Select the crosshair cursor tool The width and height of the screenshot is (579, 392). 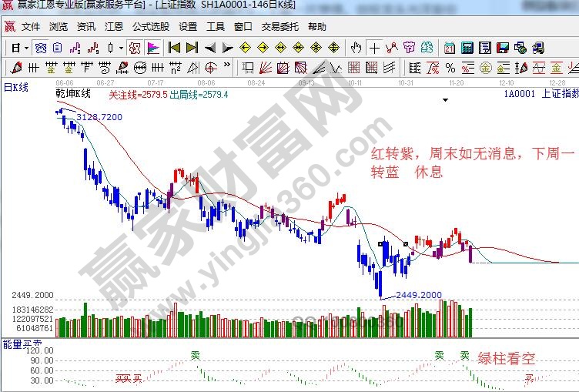(373, 48)
